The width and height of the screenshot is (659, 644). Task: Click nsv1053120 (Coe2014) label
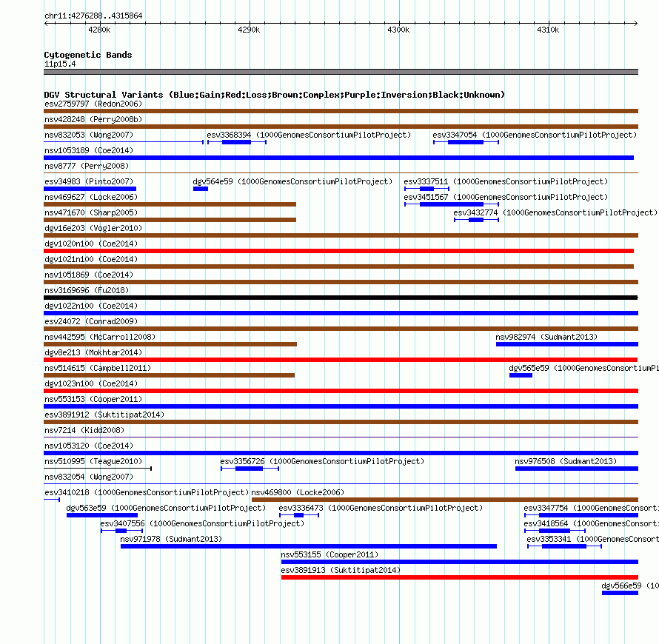[89, 446]
